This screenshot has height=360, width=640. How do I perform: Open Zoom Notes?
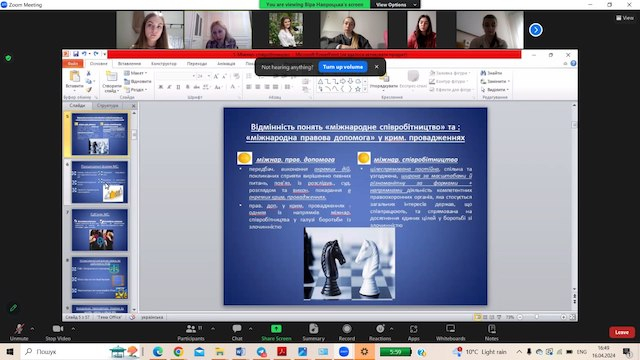click(x=491, y=332)
